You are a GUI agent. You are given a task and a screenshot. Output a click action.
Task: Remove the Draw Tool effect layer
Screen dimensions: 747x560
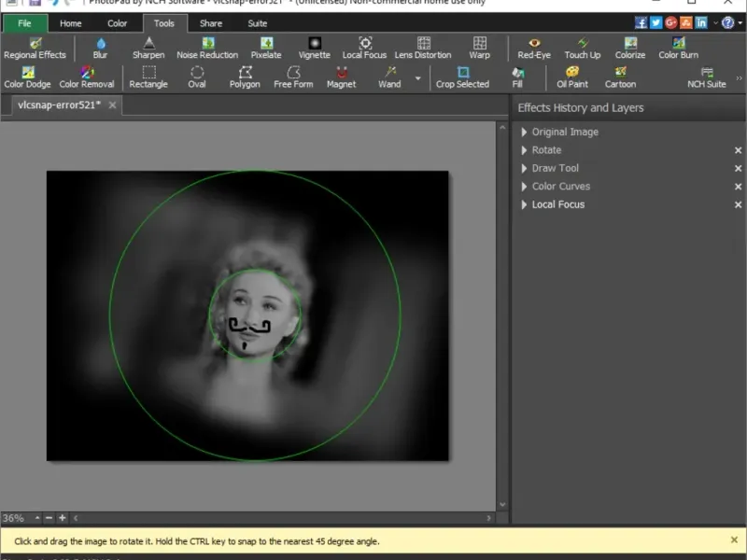pos(738,169)
